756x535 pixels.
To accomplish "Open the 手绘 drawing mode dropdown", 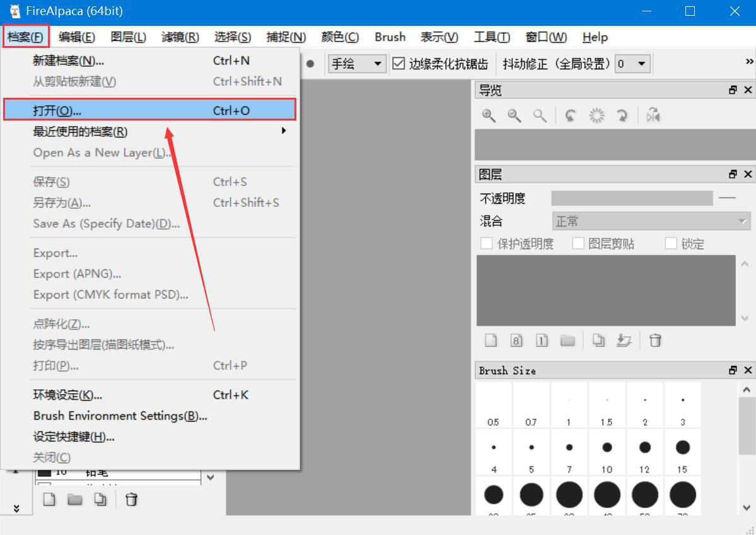I will 357,64.
